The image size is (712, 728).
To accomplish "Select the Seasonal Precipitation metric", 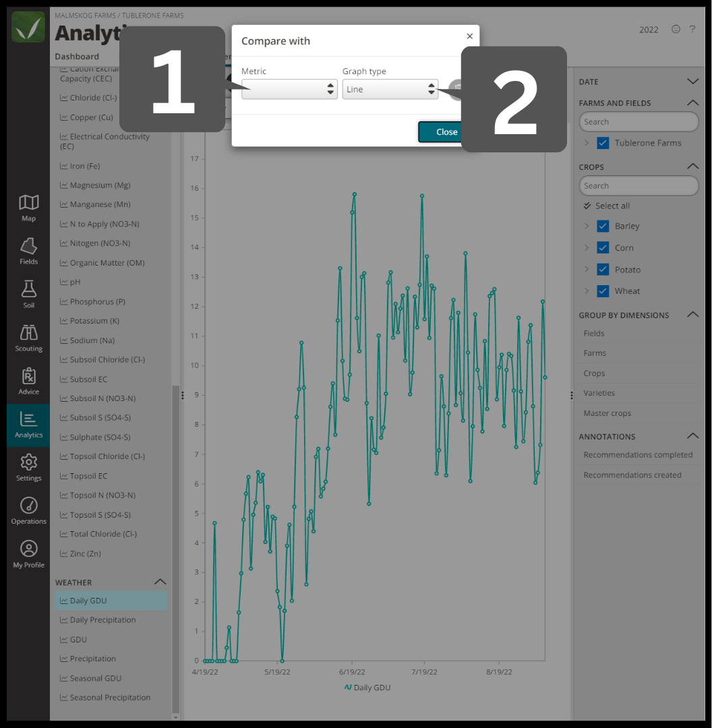I will (x=105, y=698).
